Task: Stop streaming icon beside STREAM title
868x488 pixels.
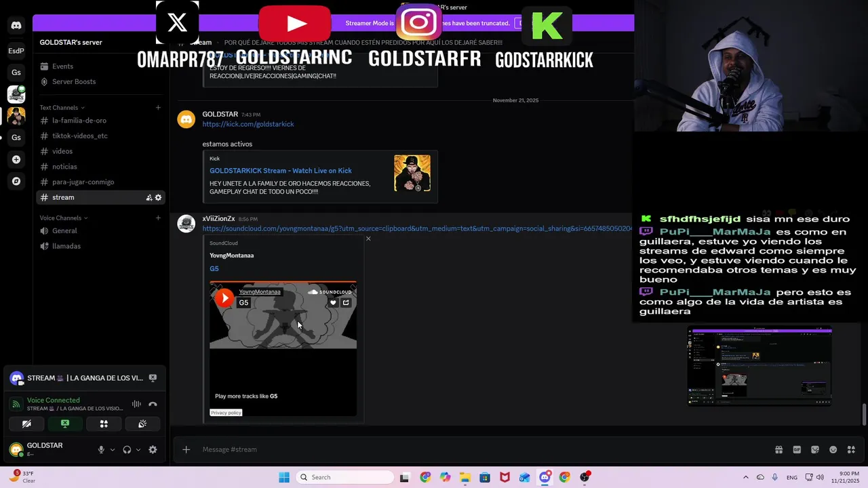Action: [153, 378]
